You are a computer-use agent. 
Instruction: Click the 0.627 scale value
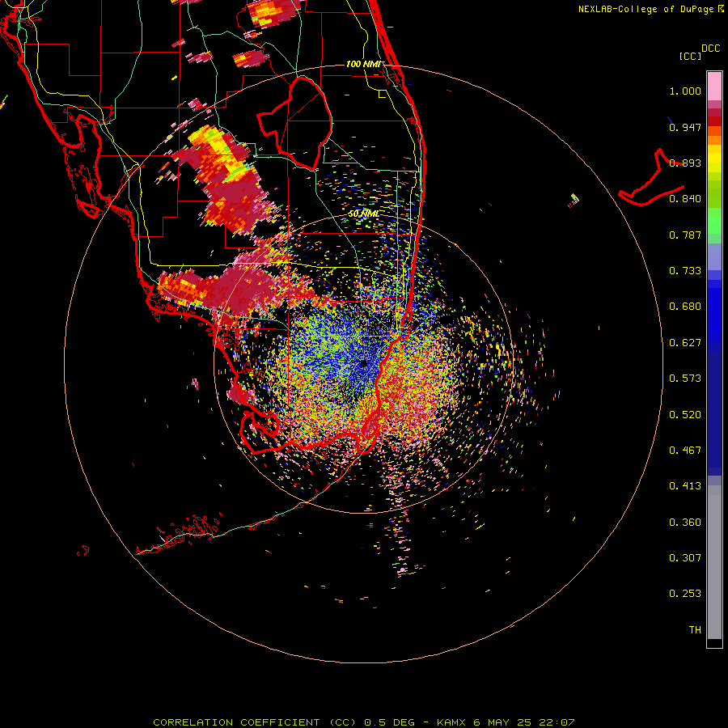(x=685, y=343)
